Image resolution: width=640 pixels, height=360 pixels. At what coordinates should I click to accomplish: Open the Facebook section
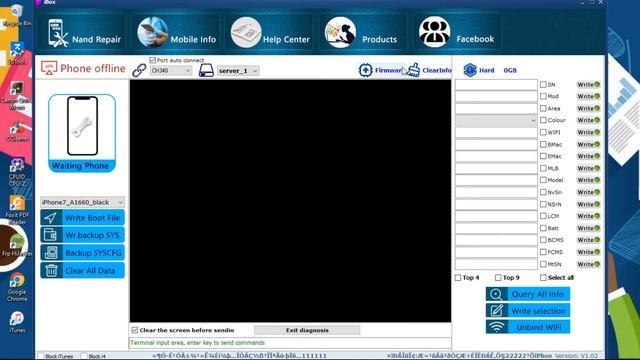457,33
